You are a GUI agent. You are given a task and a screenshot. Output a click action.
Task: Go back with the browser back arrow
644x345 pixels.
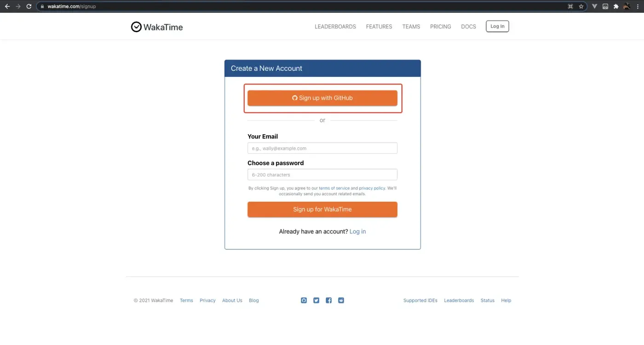tap(7, 6)
